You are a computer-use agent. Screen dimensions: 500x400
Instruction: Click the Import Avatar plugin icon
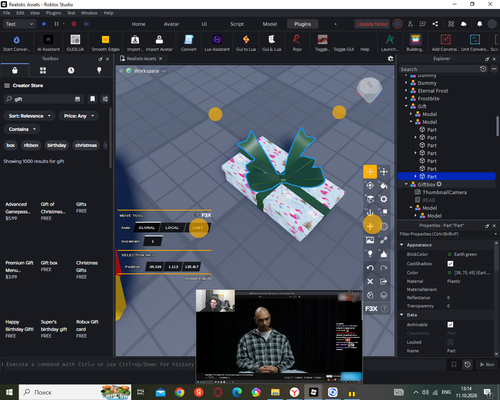click(x=159, y=40)
